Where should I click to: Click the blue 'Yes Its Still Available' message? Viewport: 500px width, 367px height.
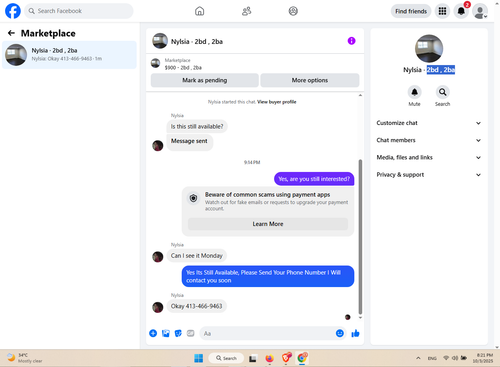(268, 276)
